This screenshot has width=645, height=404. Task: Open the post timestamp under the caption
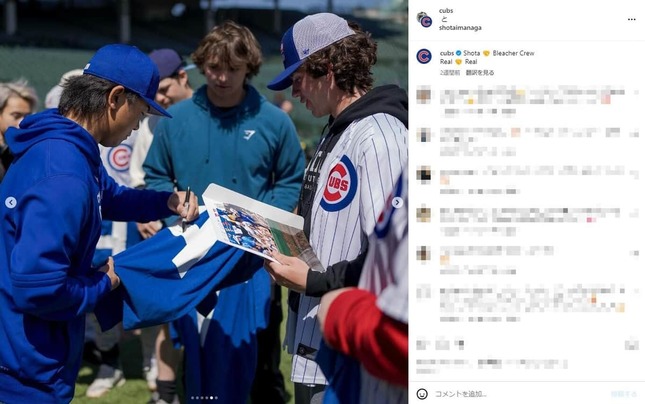pyautogui.click(x=450, y=72)
